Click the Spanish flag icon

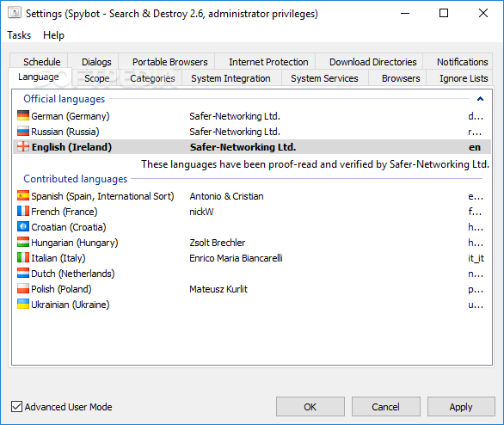pyautogui.click(x=23, y=196)
